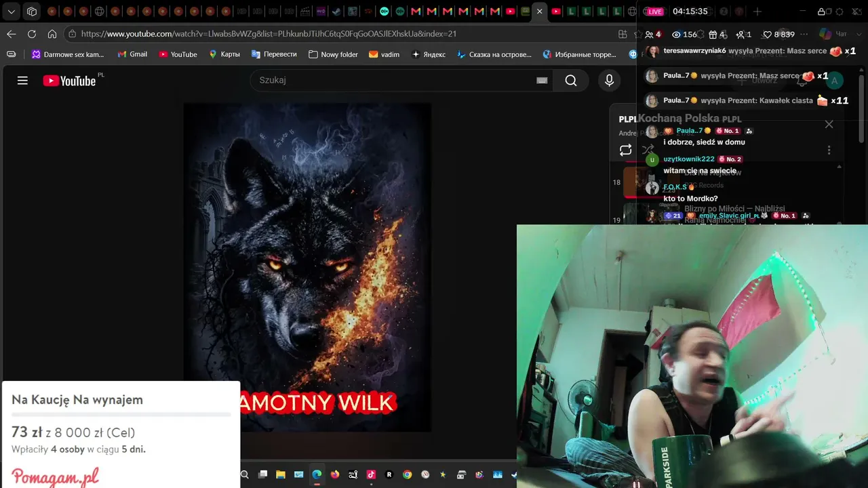Open the Избранные торре... bookmark
Screen dimensions: 868x488
[x=580, y=54]
